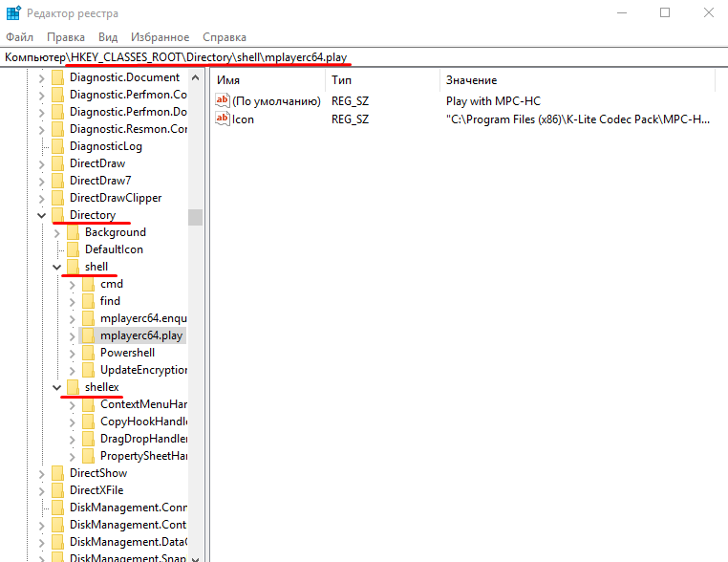Click the folder icon beside DirectShow
The height and width of the screenshot is (562, 728).
click(57, 473)
